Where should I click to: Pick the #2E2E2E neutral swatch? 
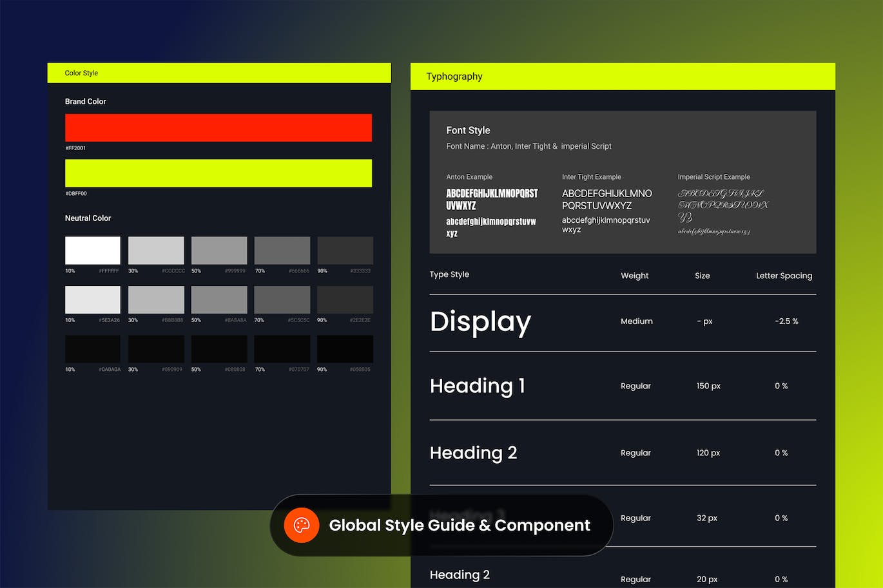click(345, 300)
